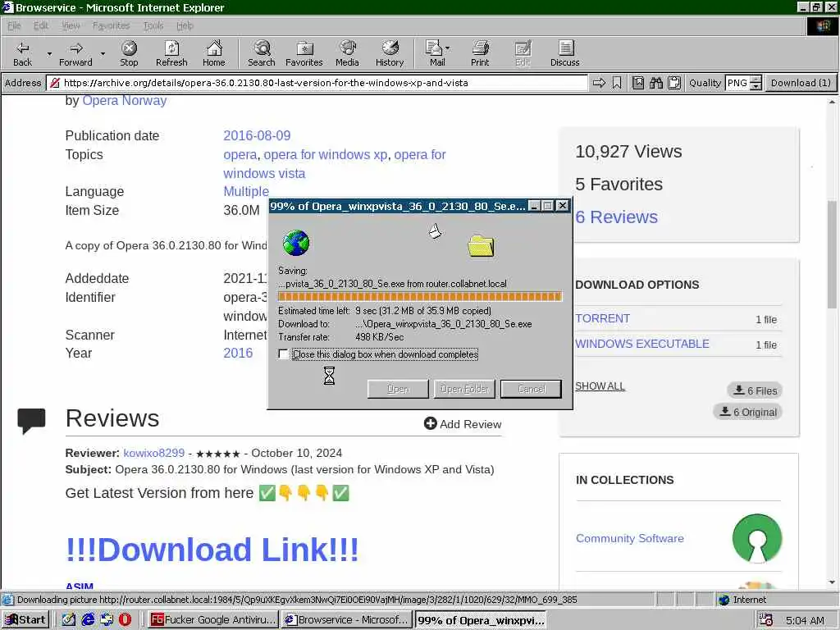Click the Stop toolbar icon
The image size is (840, 630).
(129, 53)
